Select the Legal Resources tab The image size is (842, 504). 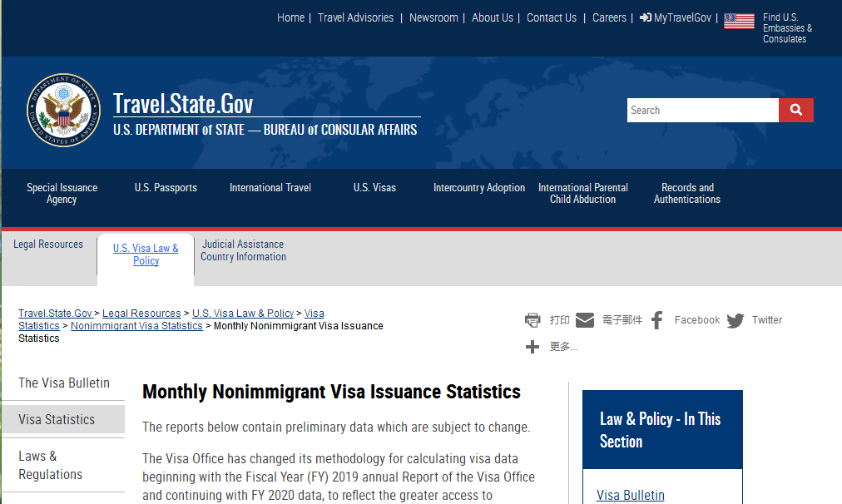pyautogui.click(x=48, y=245)
